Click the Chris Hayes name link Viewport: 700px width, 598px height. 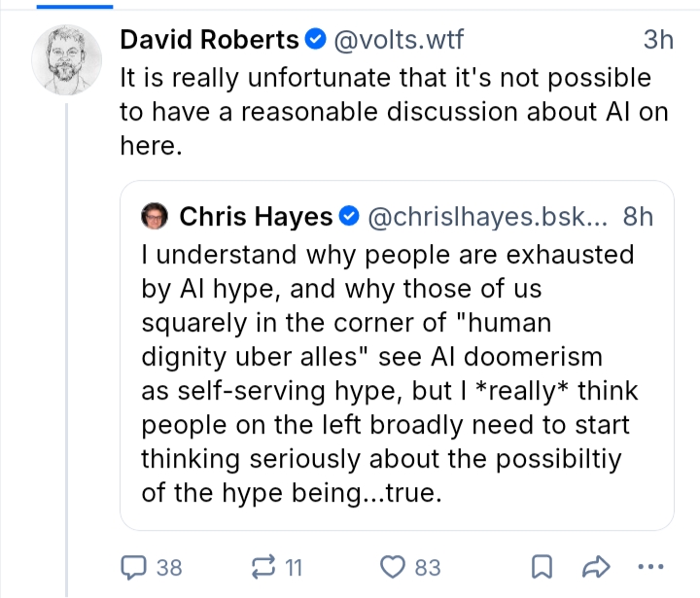pos(256,216)
